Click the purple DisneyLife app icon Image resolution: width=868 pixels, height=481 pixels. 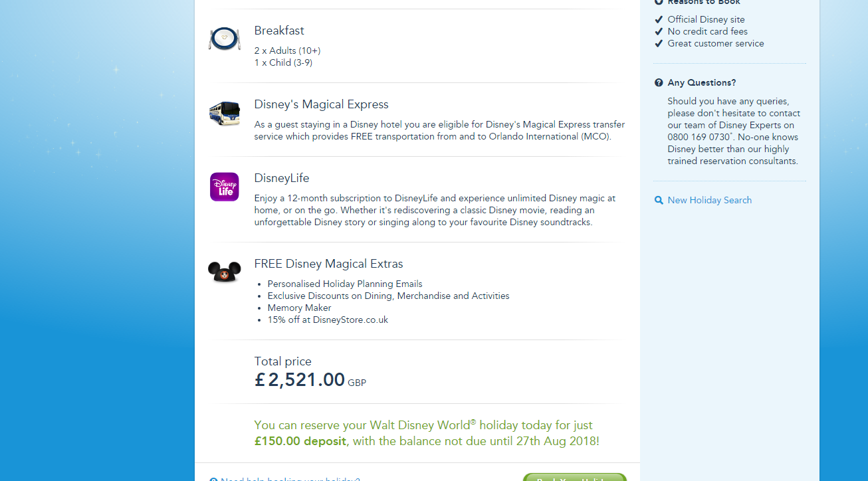pos(224,187)
